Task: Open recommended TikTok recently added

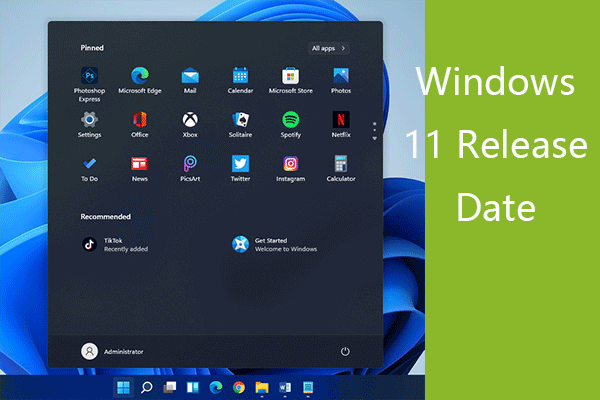Action: 115,244
